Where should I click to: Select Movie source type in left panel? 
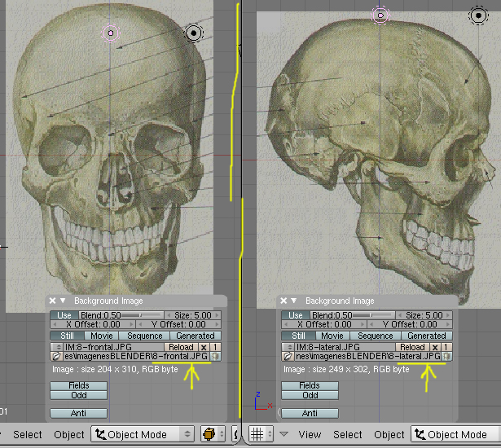(x=102, y=336)
